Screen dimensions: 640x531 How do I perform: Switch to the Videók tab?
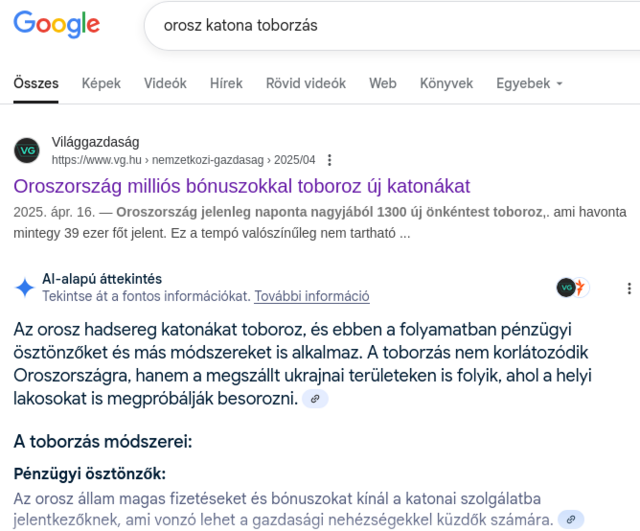(x=165, y=83)
